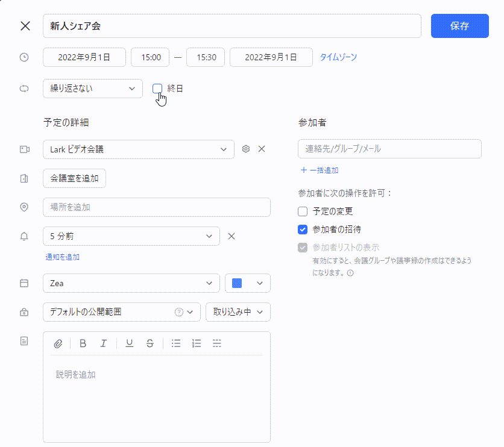Viewport: 504px width, 447px height.
Task: Insert a numbered list in description
Action: 197,343
